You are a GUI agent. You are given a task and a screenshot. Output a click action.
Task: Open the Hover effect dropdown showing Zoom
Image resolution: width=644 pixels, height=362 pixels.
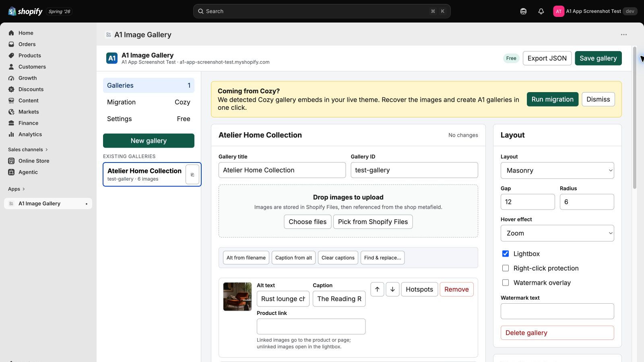557,233
